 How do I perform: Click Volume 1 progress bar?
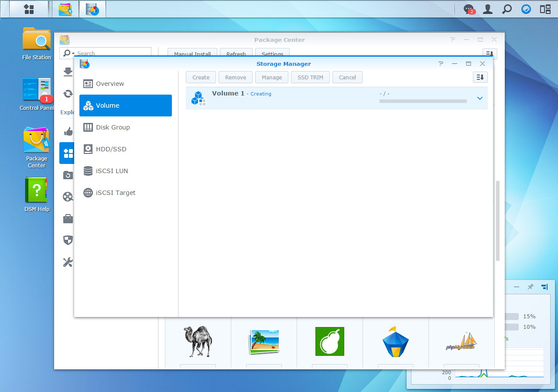coord(423,101)
